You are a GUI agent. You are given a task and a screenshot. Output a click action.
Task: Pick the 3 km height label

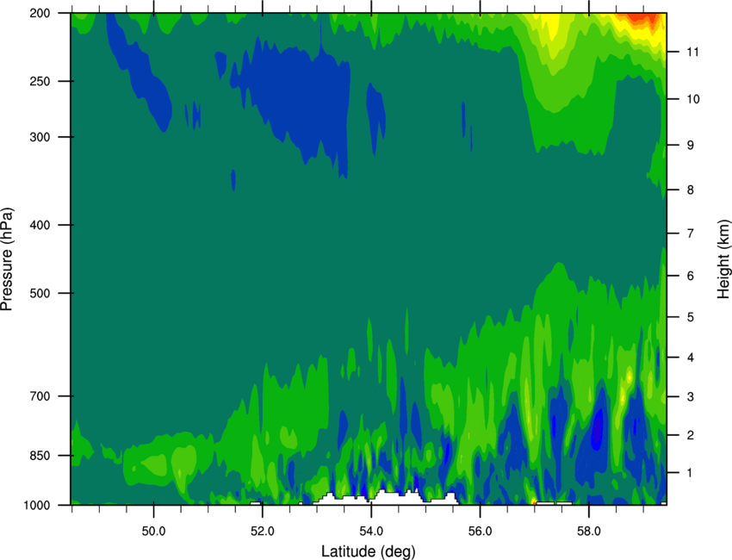tap(691, 396)
